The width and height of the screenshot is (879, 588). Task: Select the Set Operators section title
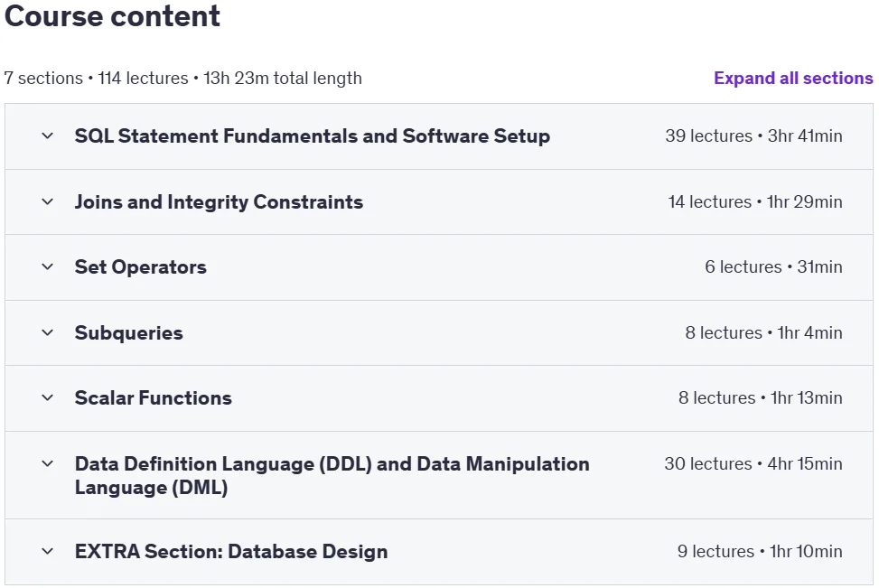coord(141,266)
